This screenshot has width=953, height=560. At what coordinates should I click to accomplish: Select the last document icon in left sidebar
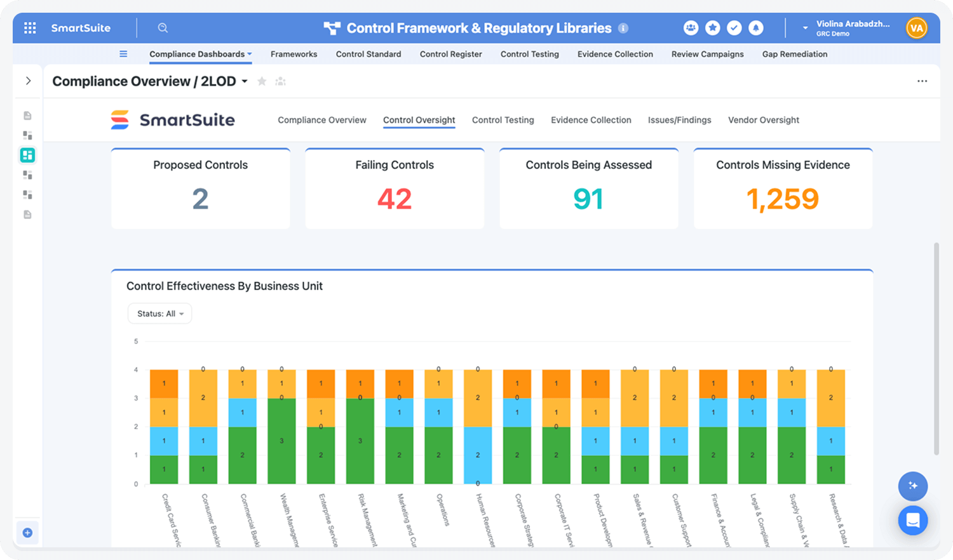tap(27, 215)
